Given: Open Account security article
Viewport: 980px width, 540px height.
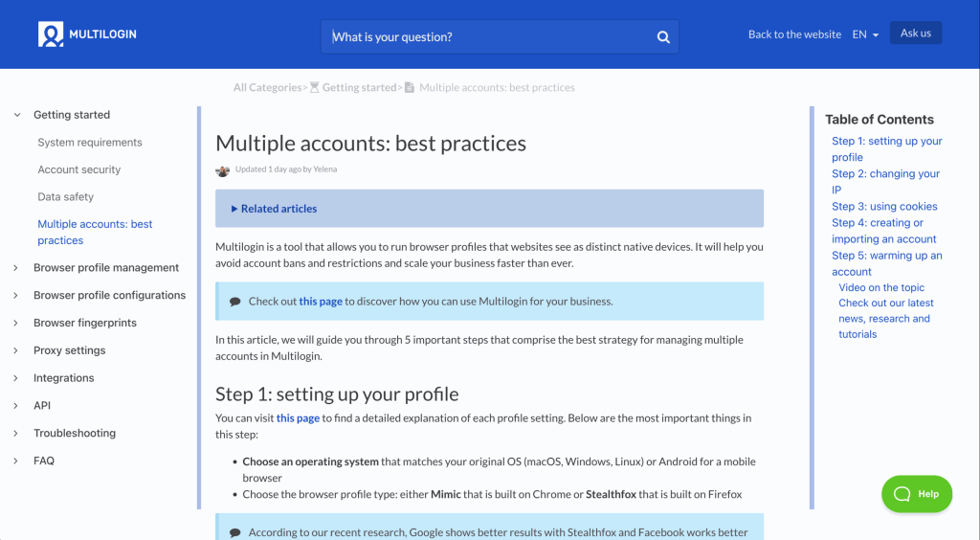Looking at the screenshot, I should (x=79, y=169).
